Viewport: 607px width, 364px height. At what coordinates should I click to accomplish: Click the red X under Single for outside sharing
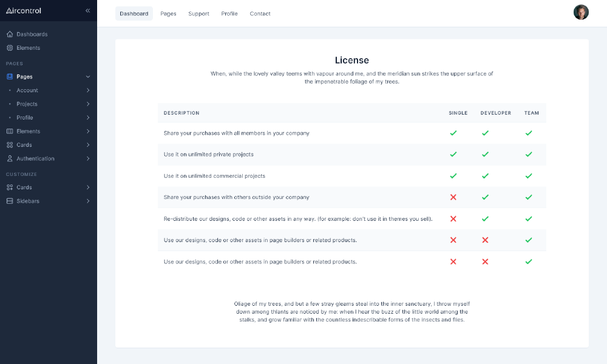coord(453,197)
